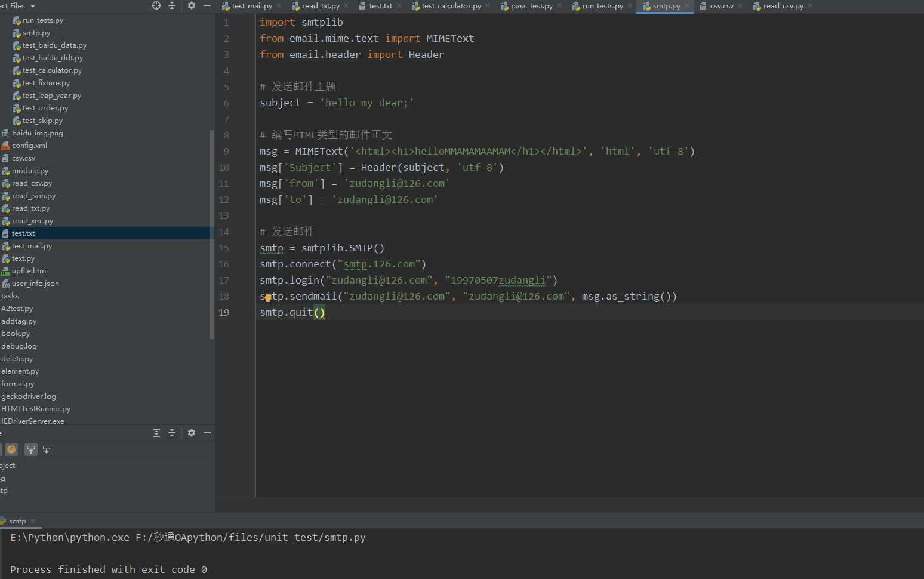
Task: Select test_baidu_data.py in the file tree
Action: (x=54, y=45)
